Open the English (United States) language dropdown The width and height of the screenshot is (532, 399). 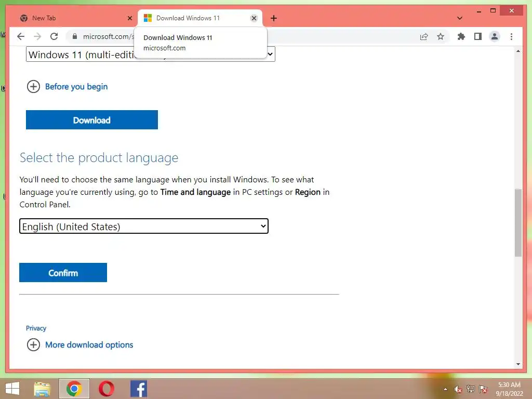coord(144,227)
